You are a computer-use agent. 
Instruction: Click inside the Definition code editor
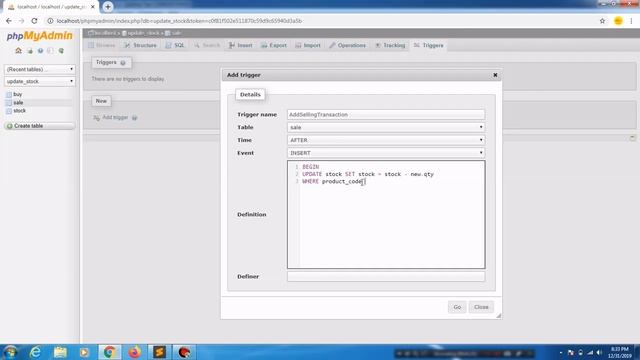386,215
